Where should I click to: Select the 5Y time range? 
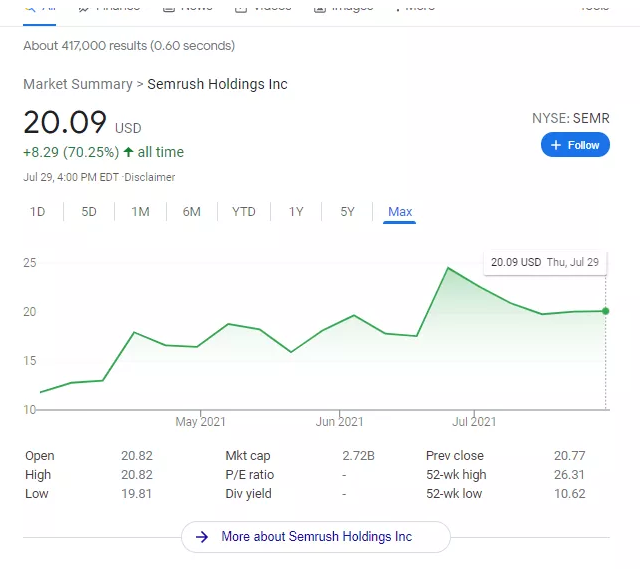[x=347, y=211]
